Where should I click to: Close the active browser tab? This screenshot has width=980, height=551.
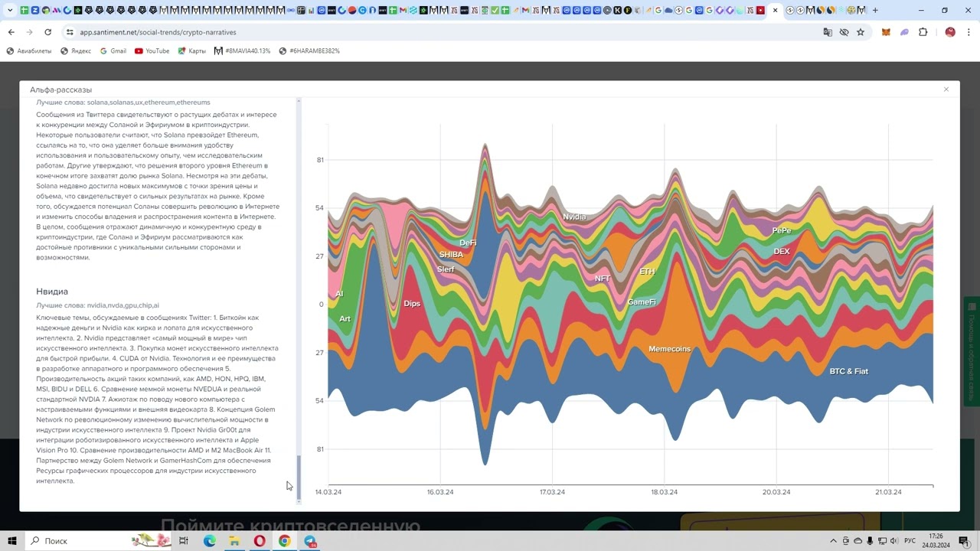pyautogui.click(x=775, y=11)
